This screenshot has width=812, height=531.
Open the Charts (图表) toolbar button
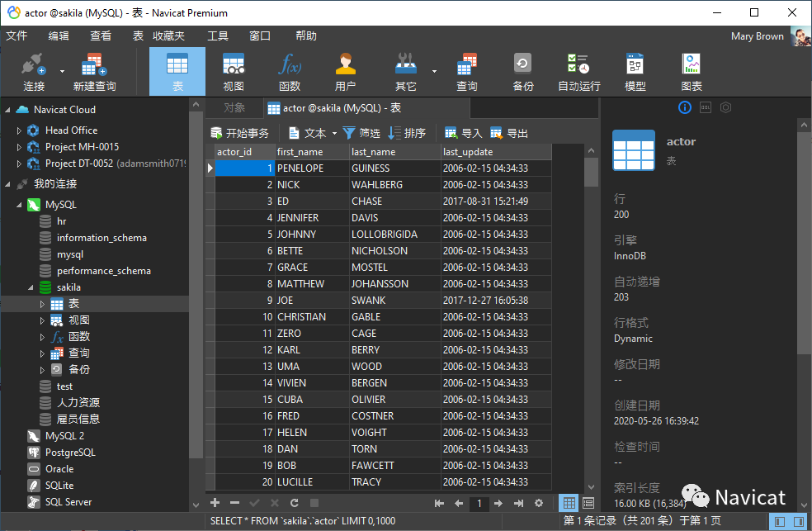692,72
